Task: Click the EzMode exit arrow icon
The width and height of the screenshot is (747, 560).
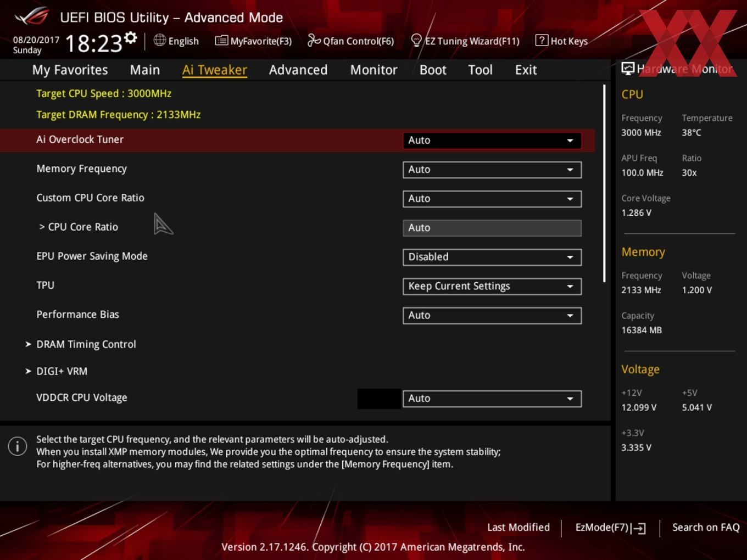Action: [638, 528]
